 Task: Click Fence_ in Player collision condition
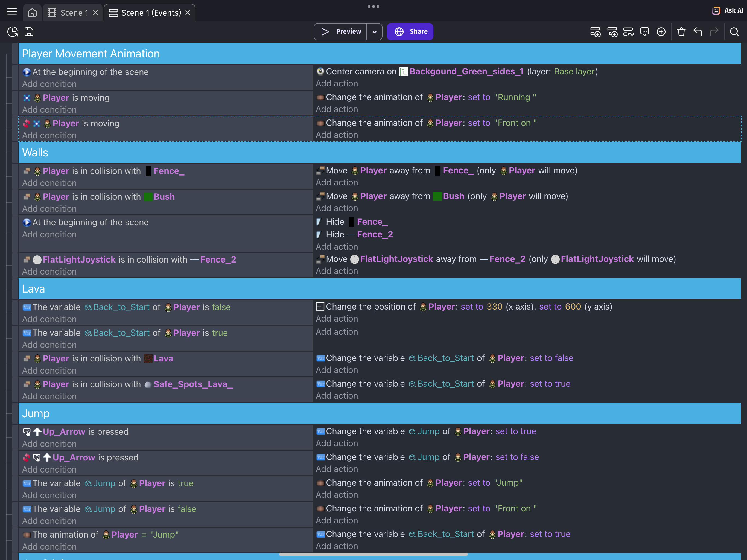point(169,171)
